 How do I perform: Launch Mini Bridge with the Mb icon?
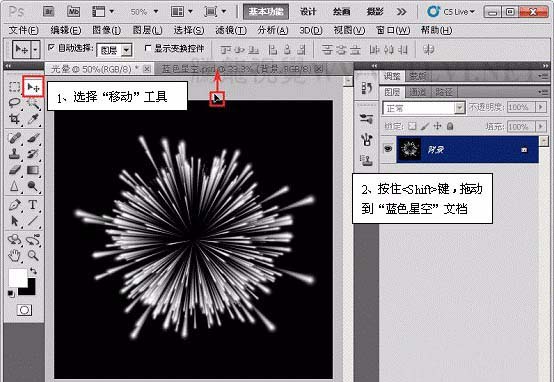(x=73, y=12)
